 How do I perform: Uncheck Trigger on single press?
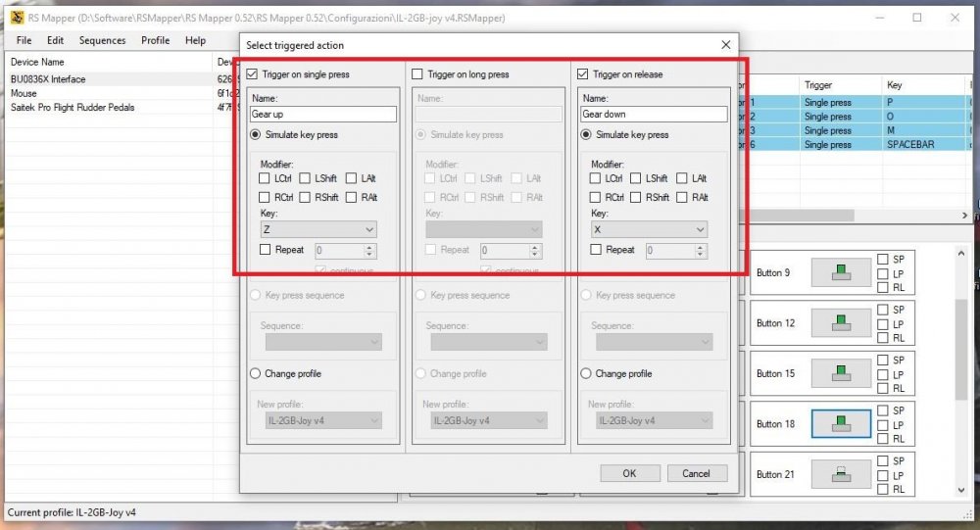pos(252,73)
